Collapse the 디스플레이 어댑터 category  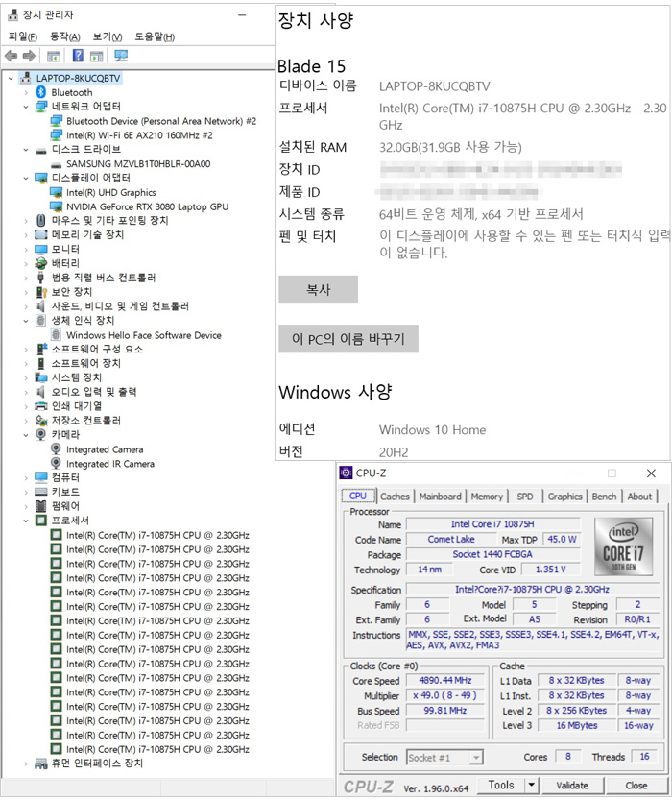pos(26,178)
